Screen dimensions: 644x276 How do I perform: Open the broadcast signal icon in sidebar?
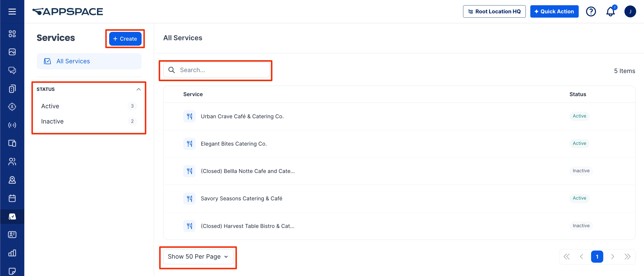point(12,125)
